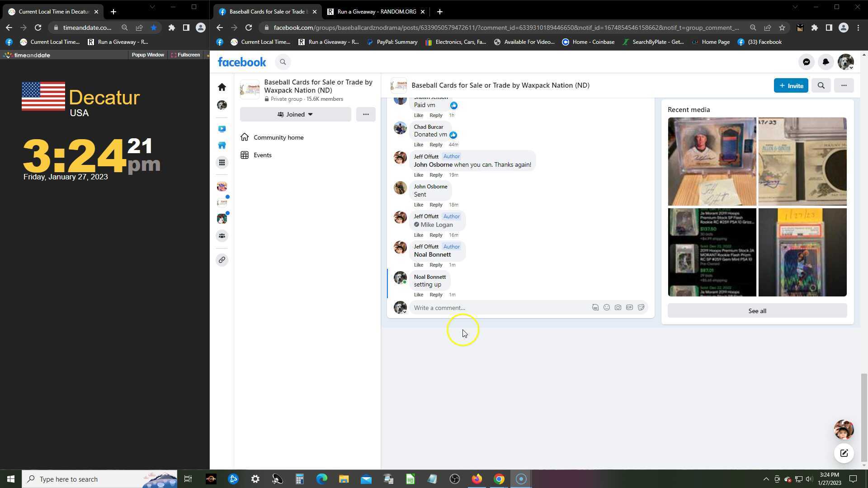Bookmark the timeanddate page with the star icon

pyautogui.click(x=154, y=28)
